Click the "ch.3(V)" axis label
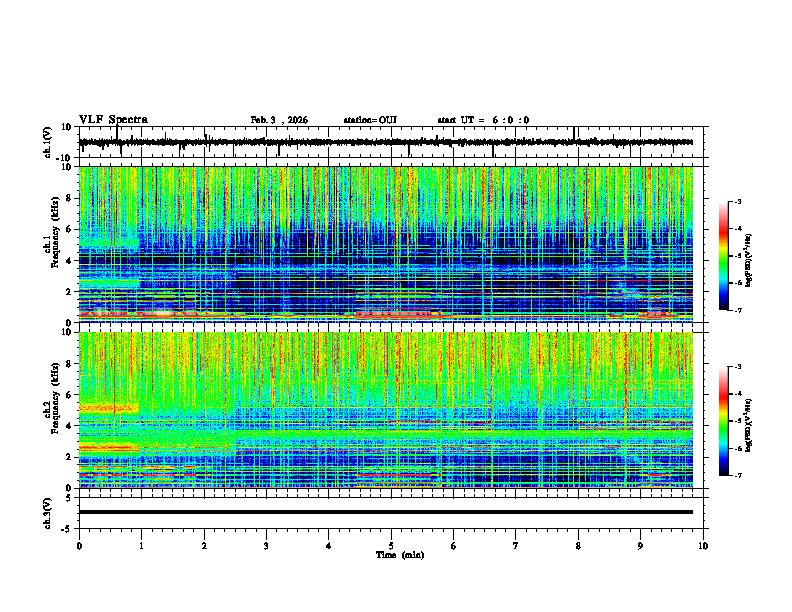Image resolution: width=792 pixels, height=612 pixels. pyautogui.click(x=48, y=514)
